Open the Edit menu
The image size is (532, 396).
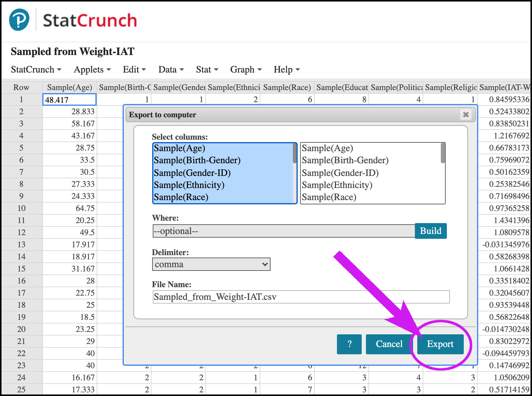click(x=134, y=70)
